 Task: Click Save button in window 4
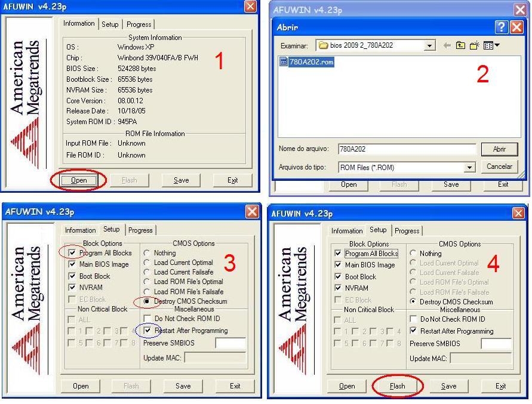tap(448, 386)
